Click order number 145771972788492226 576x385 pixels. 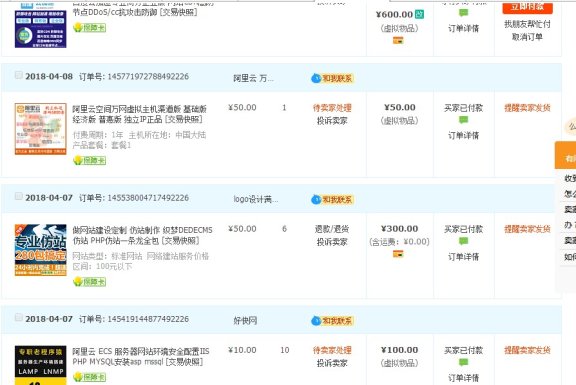click(148, 76)
